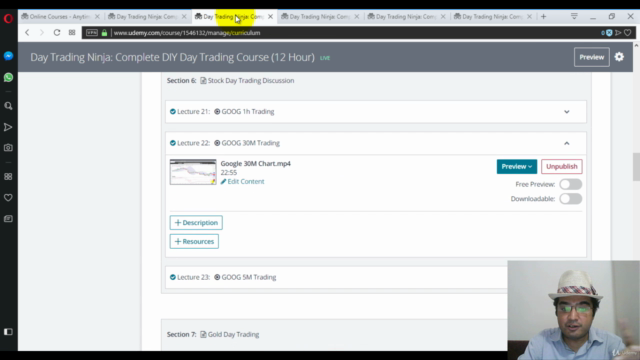Switch to the Online Courses tab
This screenshot has height=360, width=640.
(x=60, y=17)
